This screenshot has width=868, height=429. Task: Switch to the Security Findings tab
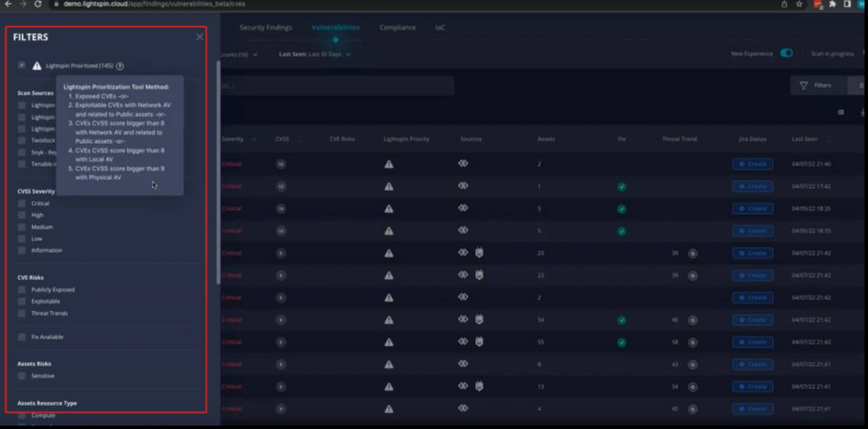click(x=265, y=27)
